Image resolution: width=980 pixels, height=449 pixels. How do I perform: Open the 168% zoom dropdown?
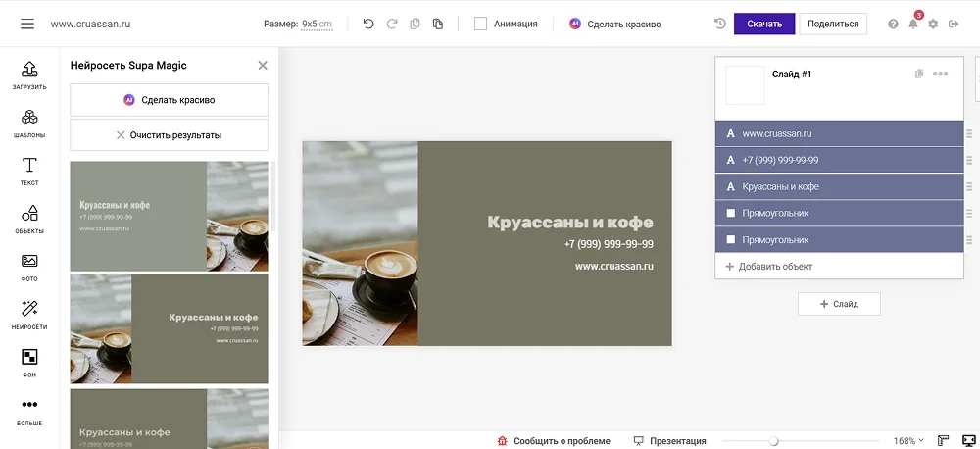908,441
